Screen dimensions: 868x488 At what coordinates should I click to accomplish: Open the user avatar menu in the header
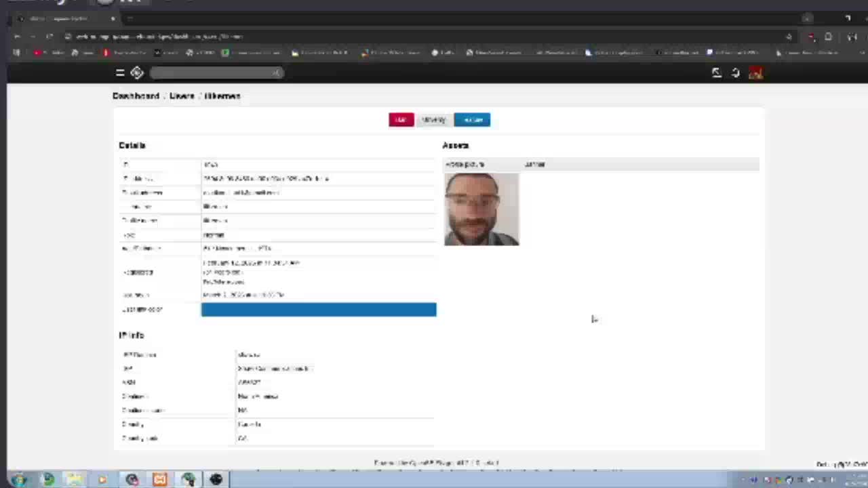[x=755, y=73]
